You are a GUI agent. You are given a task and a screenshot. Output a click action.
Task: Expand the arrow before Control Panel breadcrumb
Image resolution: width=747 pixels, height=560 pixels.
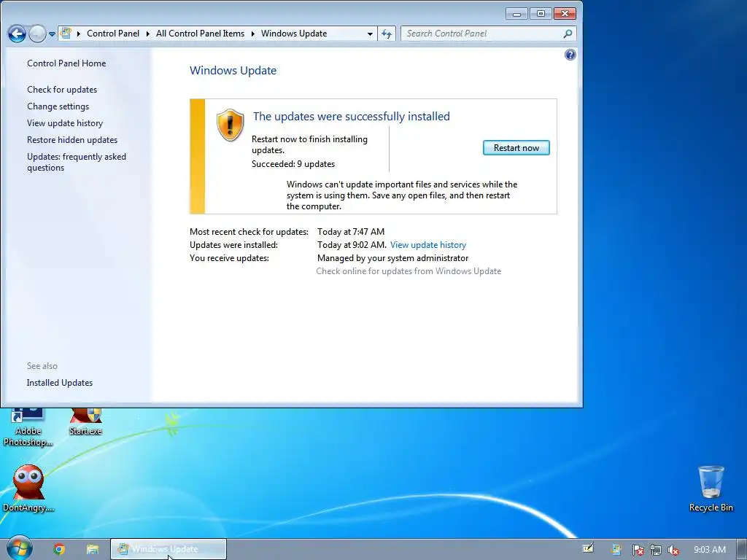79,34
